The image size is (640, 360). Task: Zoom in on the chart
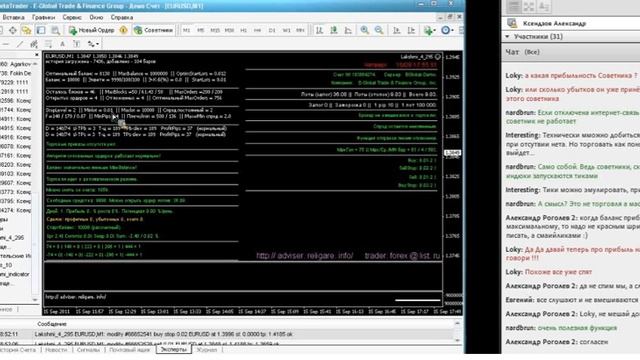[x=364, y=30]
